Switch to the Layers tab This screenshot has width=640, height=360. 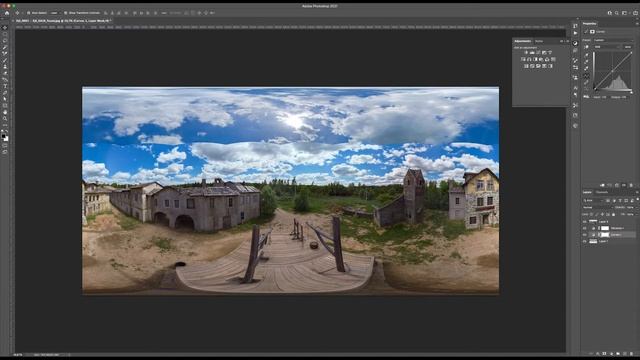(587, 192)
